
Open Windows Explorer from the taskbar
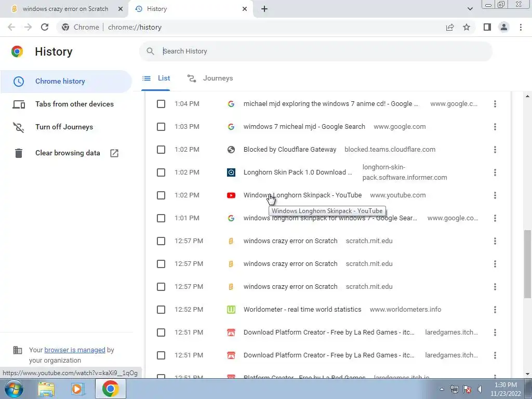46,389
